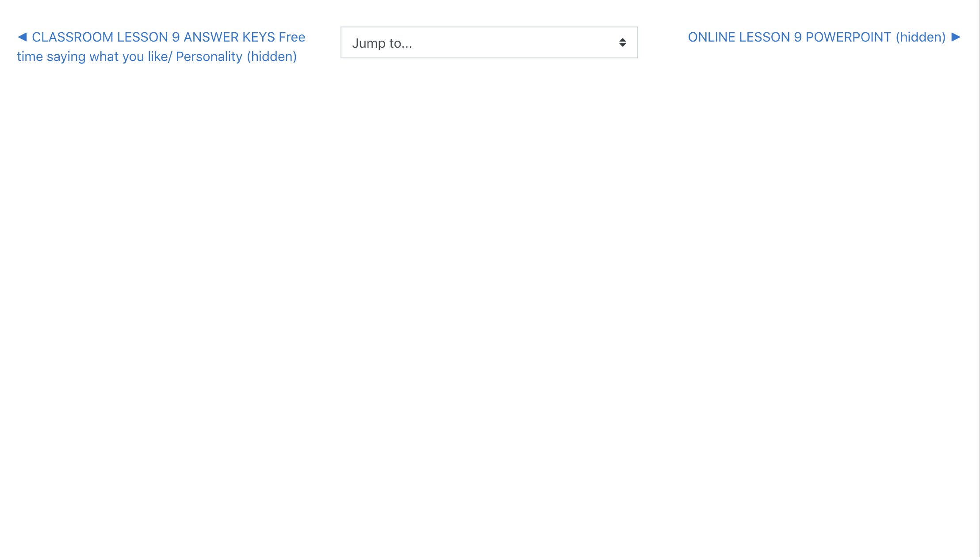Click the triangle icon next to the previous-lesson link

23,37
